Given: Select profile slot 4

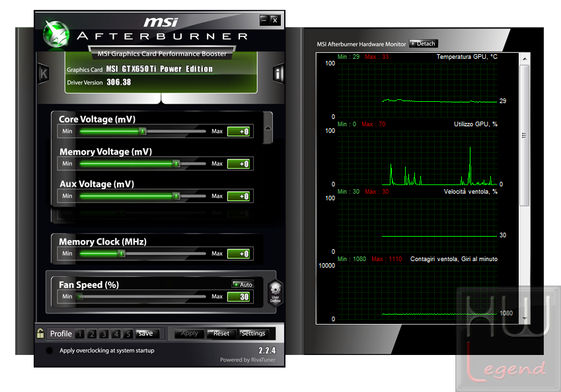Looking at the screenshot, I should click(x=116, y=334).
